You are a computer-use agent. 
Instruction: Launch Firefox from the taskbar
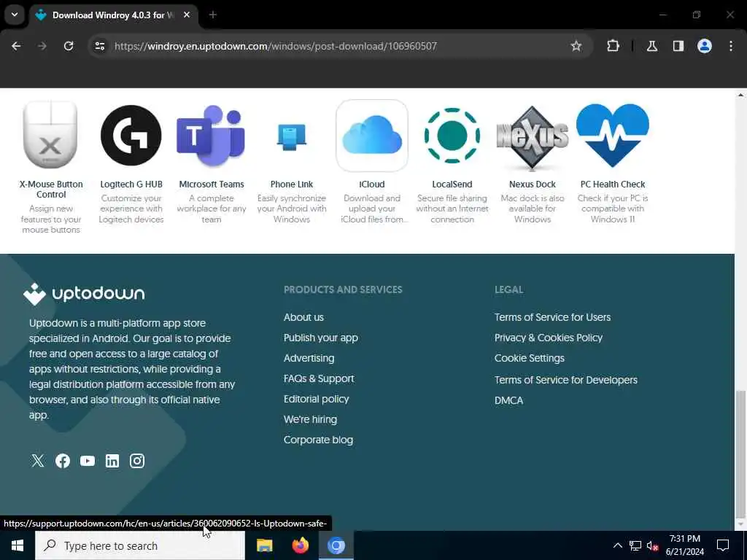pos(300,545)
